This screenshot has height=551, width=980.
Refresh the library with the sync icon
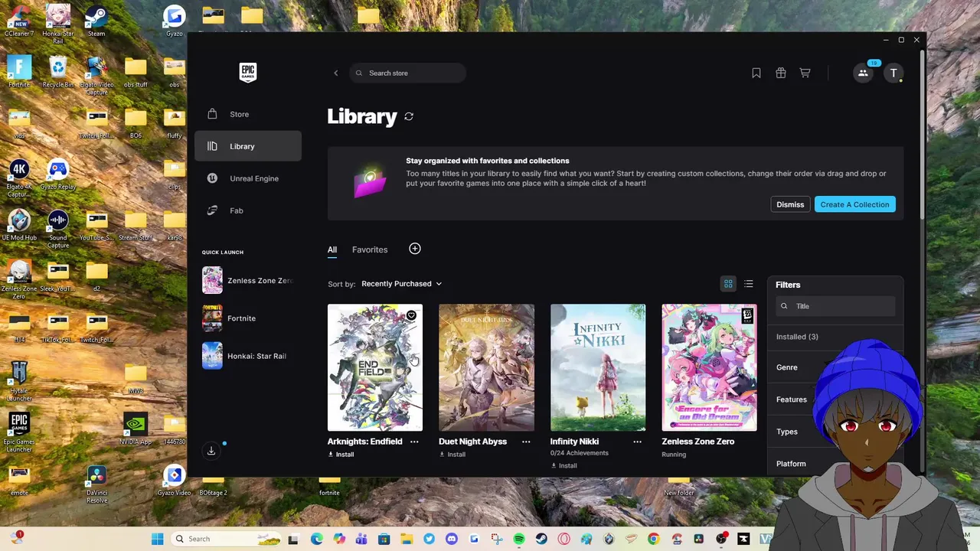(409, 116)
